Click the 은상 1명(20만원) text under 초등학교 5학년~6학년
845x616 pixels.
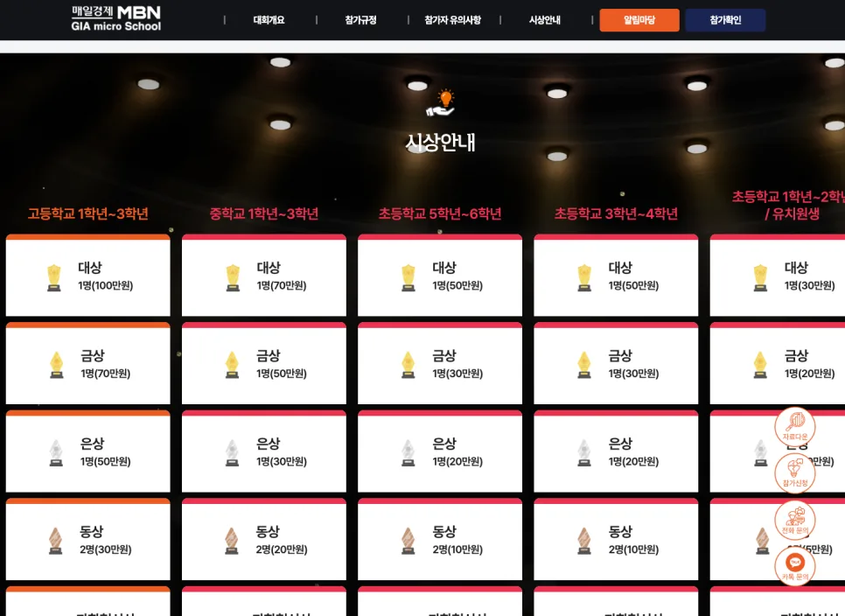coord(457,452)
